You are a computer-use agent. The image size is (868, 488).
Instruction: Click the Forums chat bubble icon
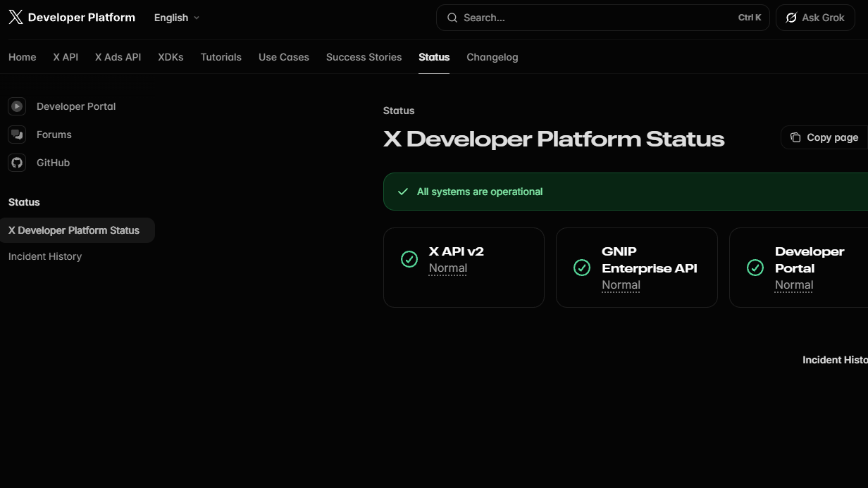[x=16, y=134]
